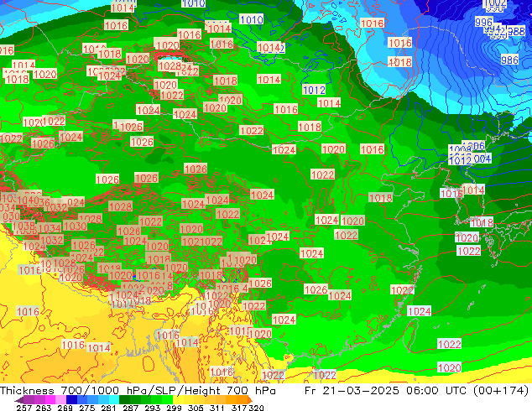
Task: Click the blue 986 pressure label
Action: click(x=509, y=60)
